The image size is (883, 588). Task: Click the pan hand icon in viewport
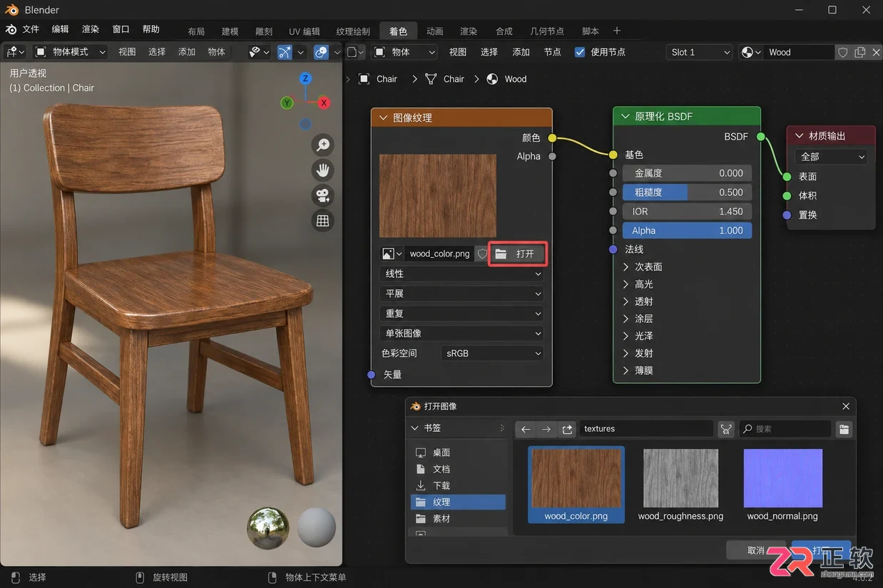(x=323, y=170)
